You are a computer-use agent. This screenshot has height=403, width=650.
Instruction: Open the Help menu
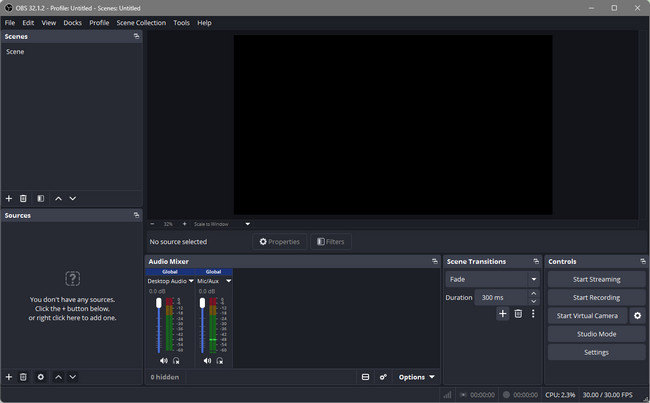point(204,22)
